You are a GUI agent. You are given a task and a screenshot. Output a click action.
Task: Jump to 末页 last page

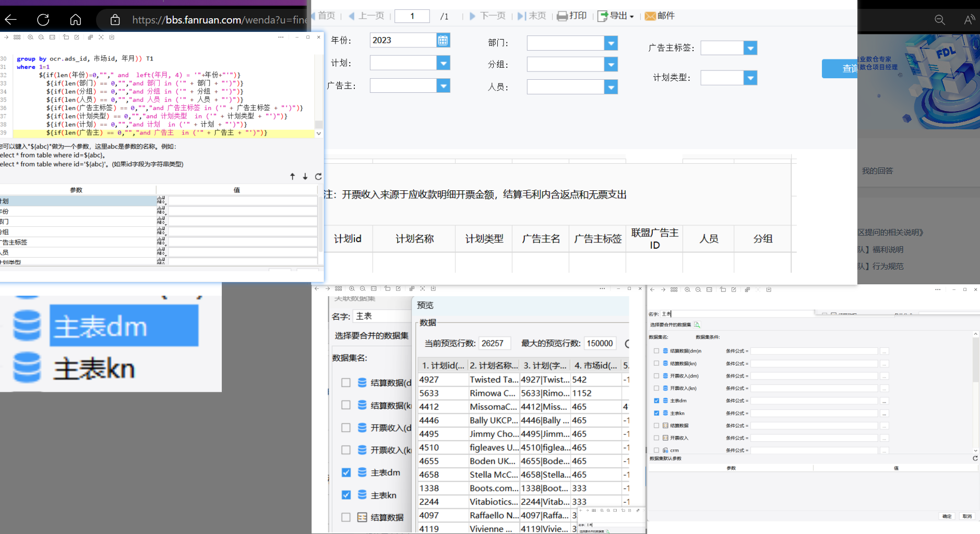click(x=532, y=16)
